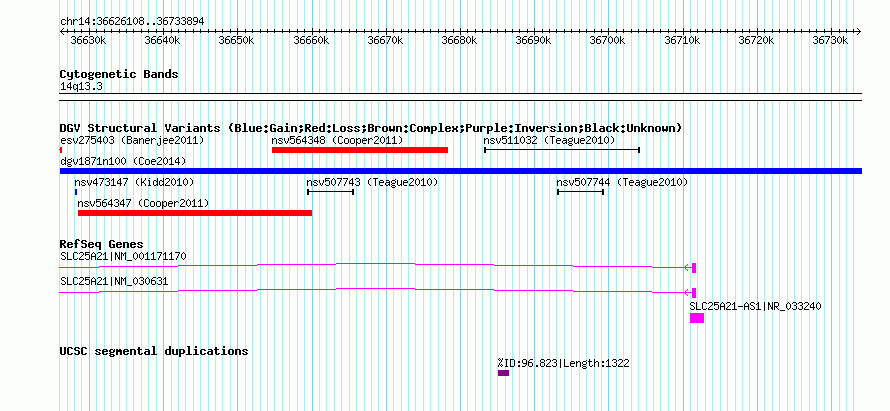
Task: Open the nsv473147 (Kidd2010) label
Action: click(134, 182)
